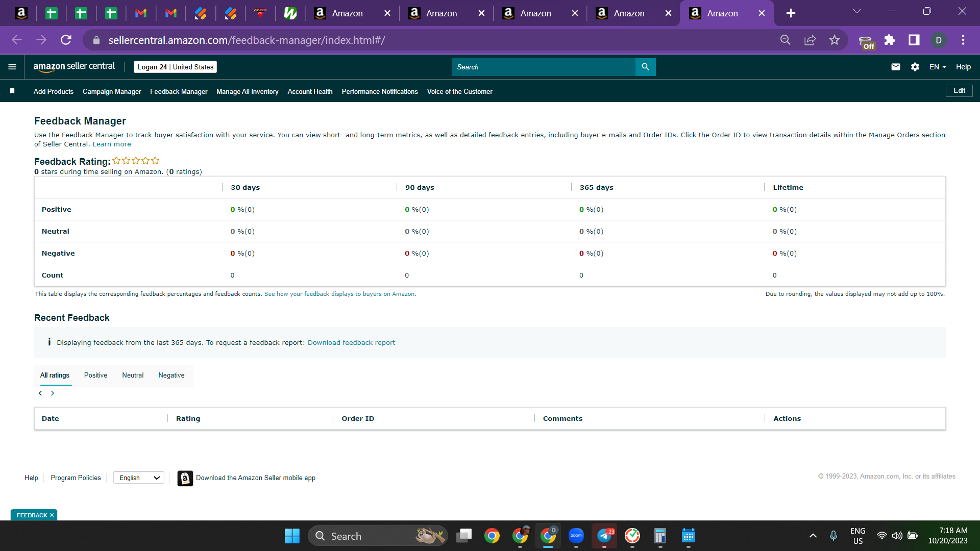
Task: Open the Chrome extensions puzzle icon
Action: tap(890, 40)
